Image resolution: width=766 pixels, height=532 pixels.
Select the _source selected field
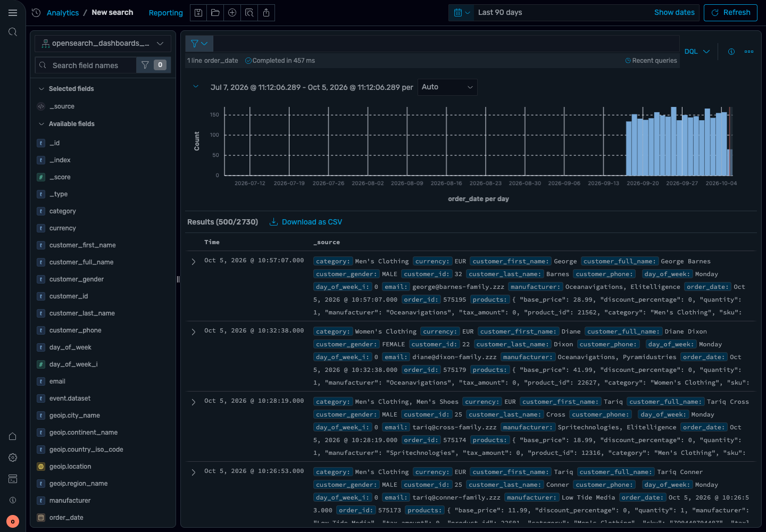[x=62, y=106]
